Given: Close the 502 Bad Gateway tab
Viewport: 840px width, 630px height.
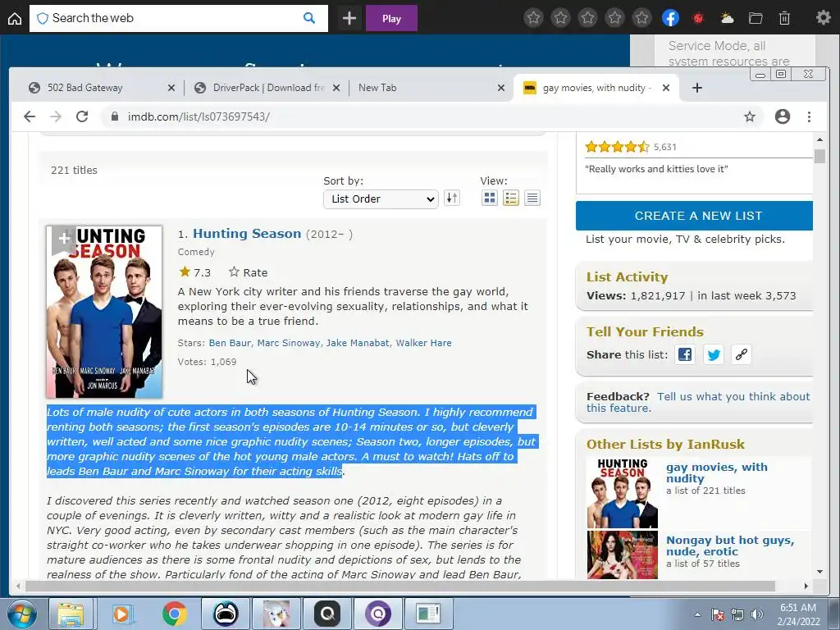Looking at the screenshot, I should point(171,87).
